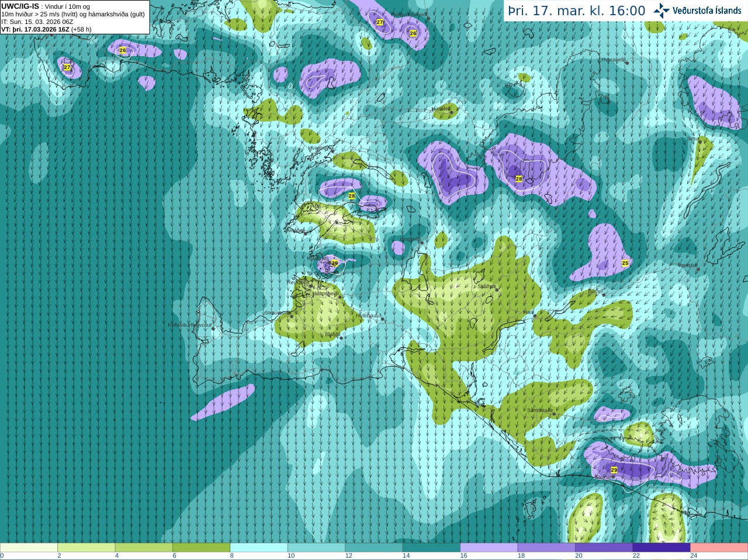
Task: Click the 0–2 m/s palest legend swatch
Action: click(29, 548)
